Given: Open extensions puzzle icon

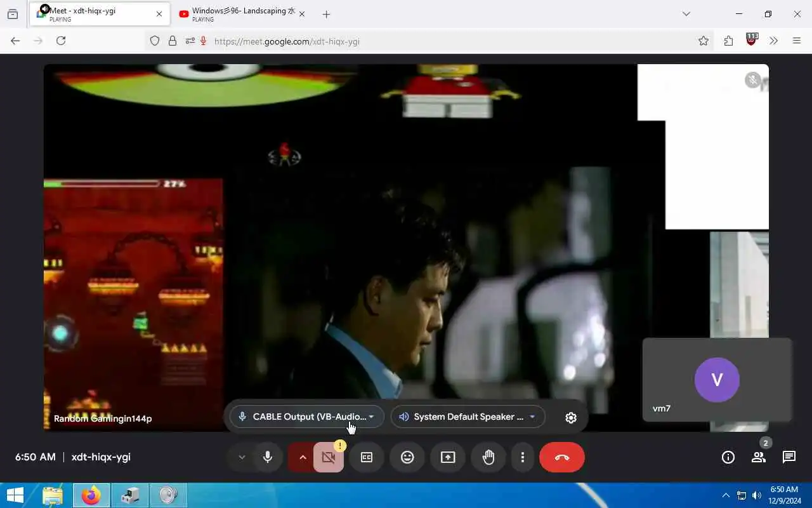Looking at the screenshot, I should click(728, 41).
